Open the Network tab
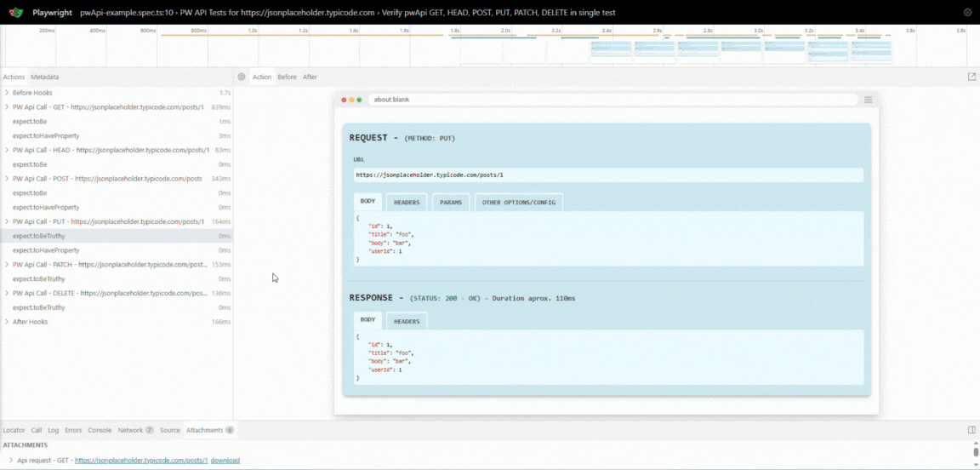The image size is (980, 470). pos(135,430)
